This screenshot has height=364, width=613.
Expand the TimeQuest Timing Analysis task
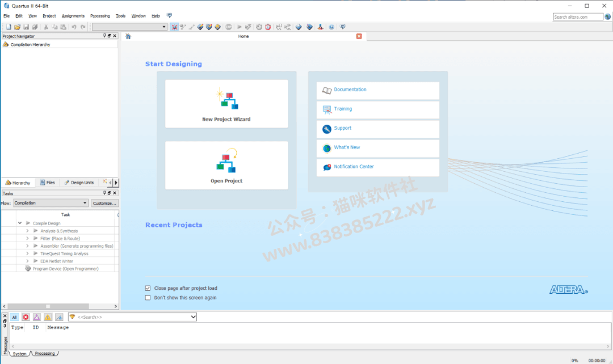[x=27, y=253]
